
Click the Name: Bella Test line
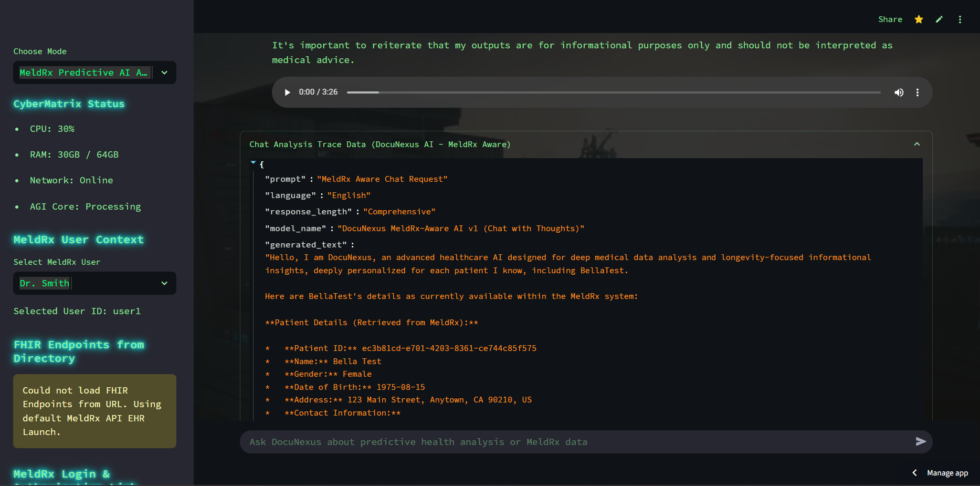point(333,361)
